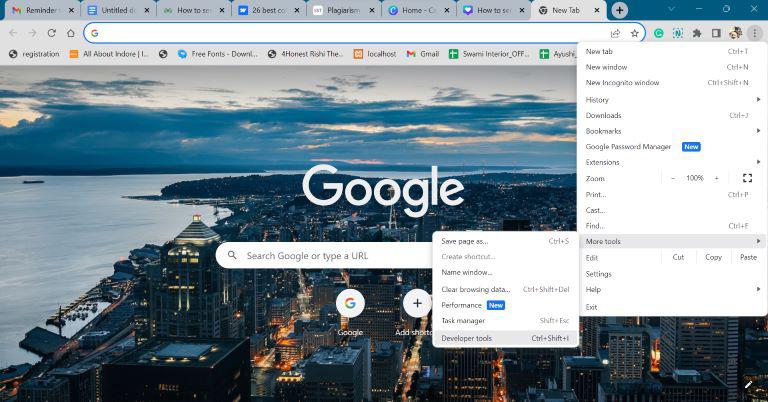Choose Print from the Chrome menu
Viewport: 768px width, 402px height.
[672, 194]
